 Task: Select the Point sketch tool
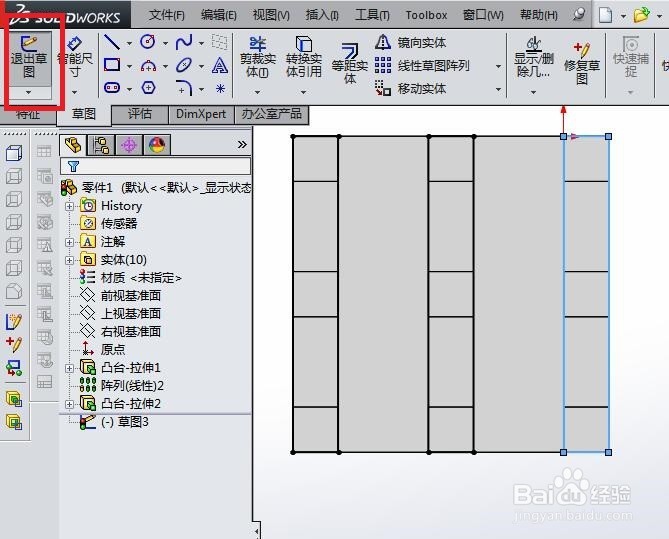coord(220,88)
